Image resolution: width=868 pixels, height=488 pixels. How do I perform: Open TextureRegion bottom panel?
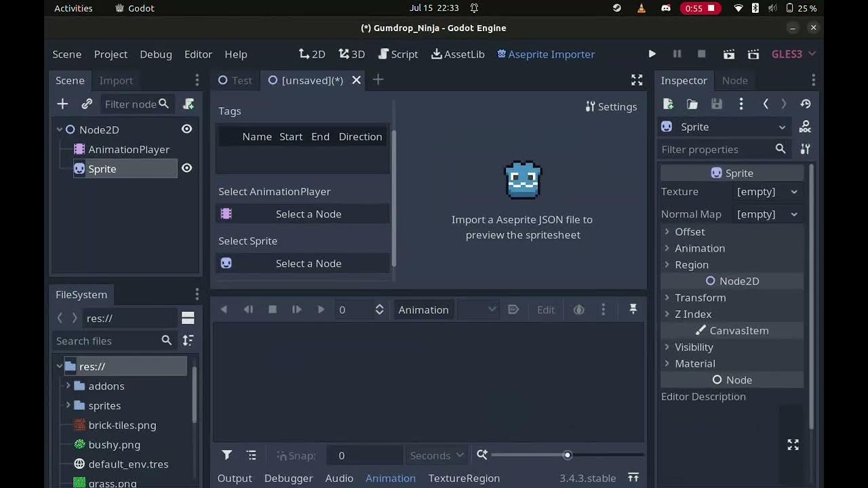[x=464, y=478]
